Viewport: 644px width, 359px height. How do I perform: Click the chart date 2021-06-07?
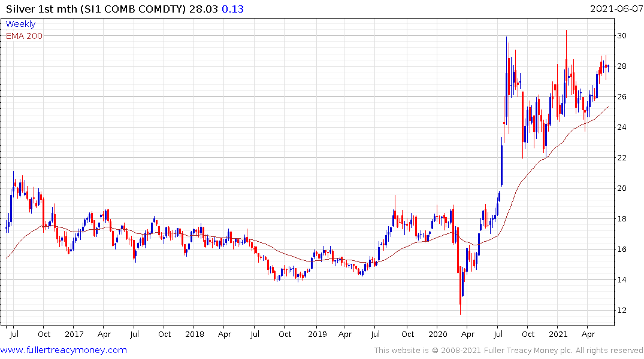click(616, 8)
